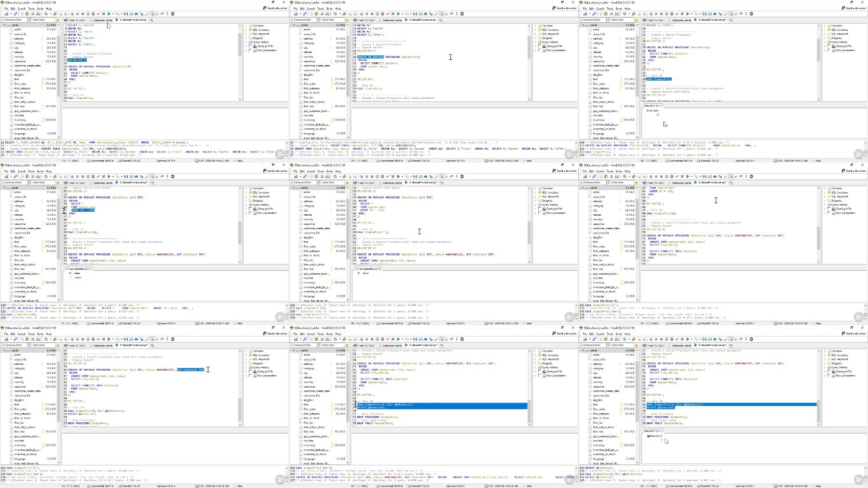Click Last row icon in center frame
This screenshot has height=488, width=868.
372,176
